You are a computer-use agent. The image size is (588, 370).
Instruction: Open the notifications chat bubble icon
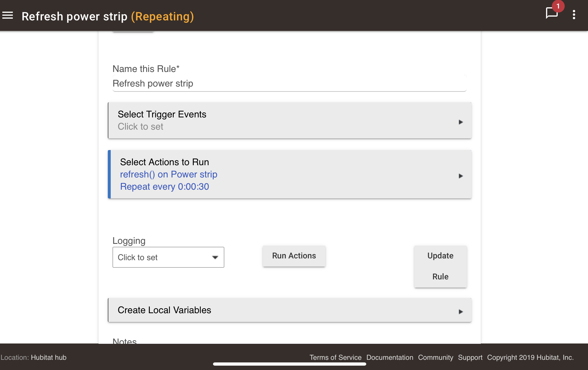551,14
